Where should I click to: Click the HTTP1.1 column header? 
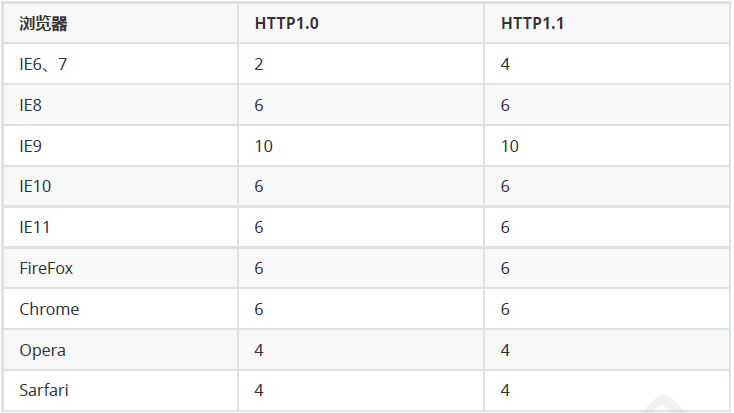tap(532, 23)
